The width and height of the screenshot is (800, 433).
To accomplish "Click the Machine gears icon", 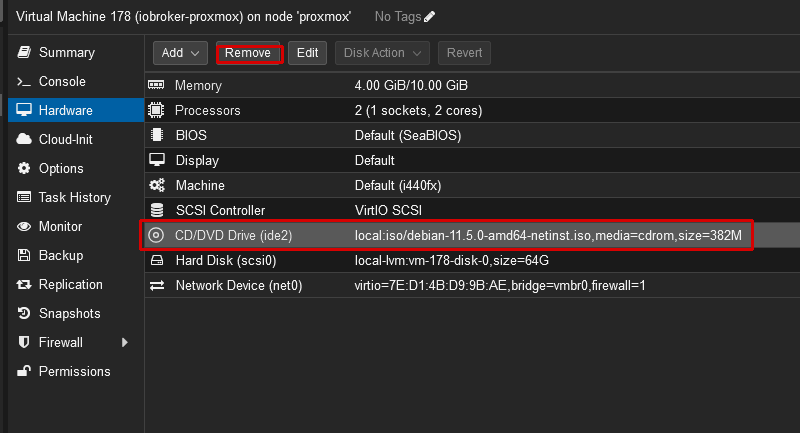I will click(156, 185).
